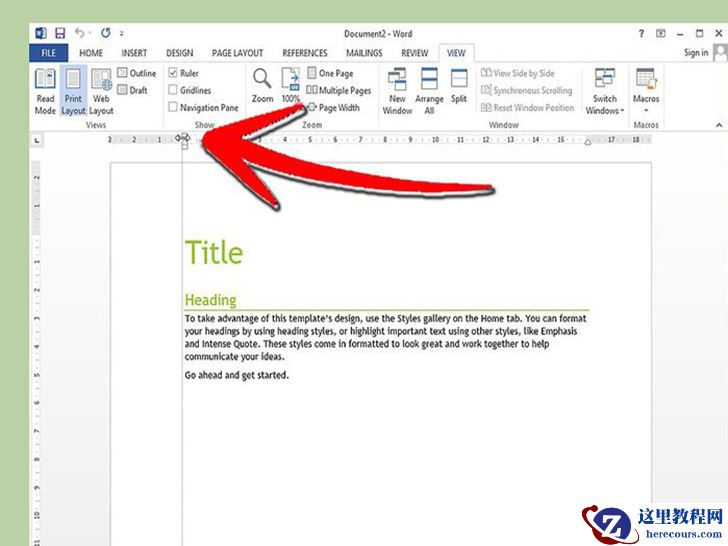Open the Switch Windows dropdown
This screenshot has height=546, width=728.
pos(605,91)
